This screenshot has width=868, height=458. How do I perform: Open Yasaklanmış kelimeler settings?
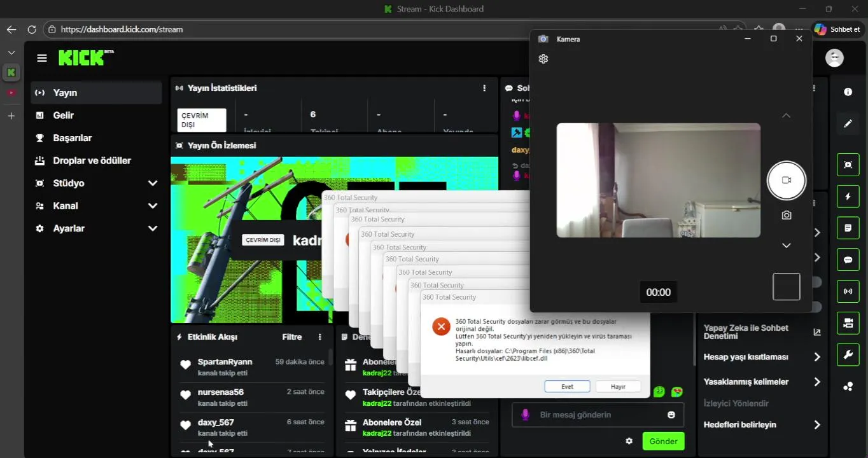(762, 382)
